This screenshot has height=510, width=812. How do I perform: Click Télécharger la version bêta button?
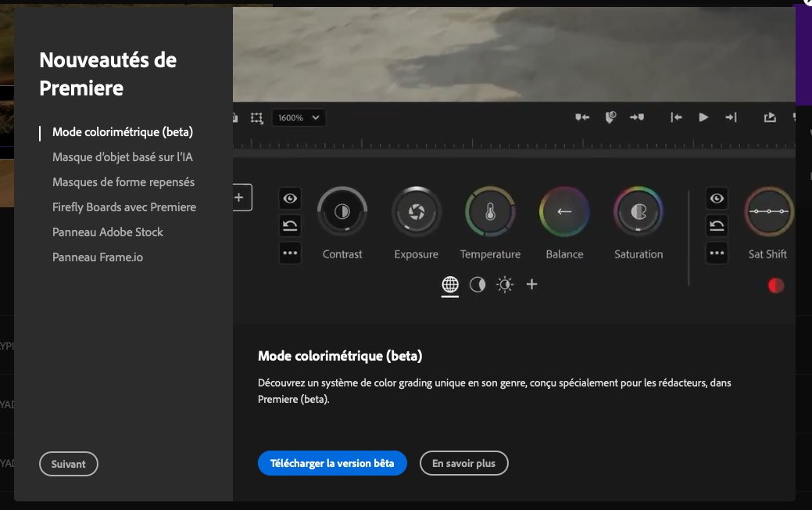click(332, 463)
